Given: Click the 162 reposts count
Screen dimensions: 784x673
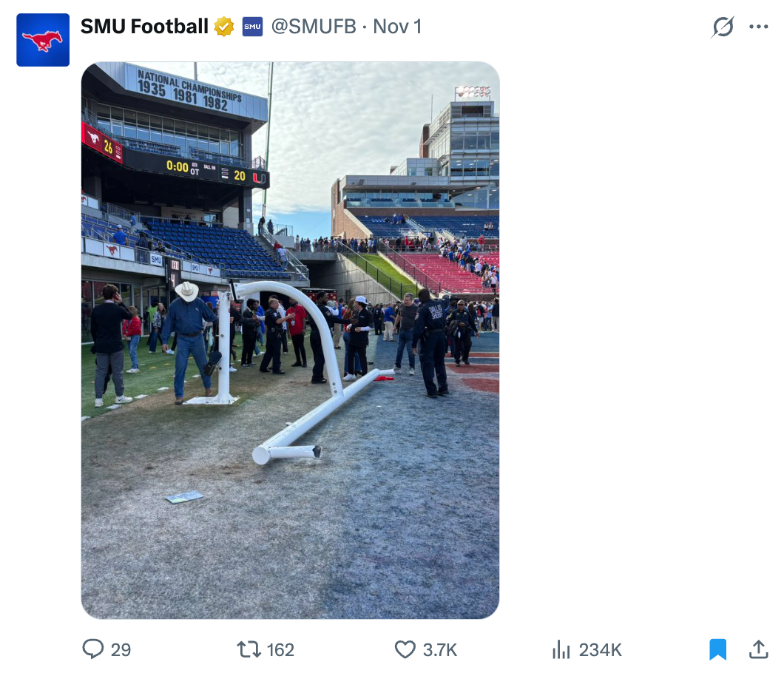Looking at the screenshot, I should 280,650.
